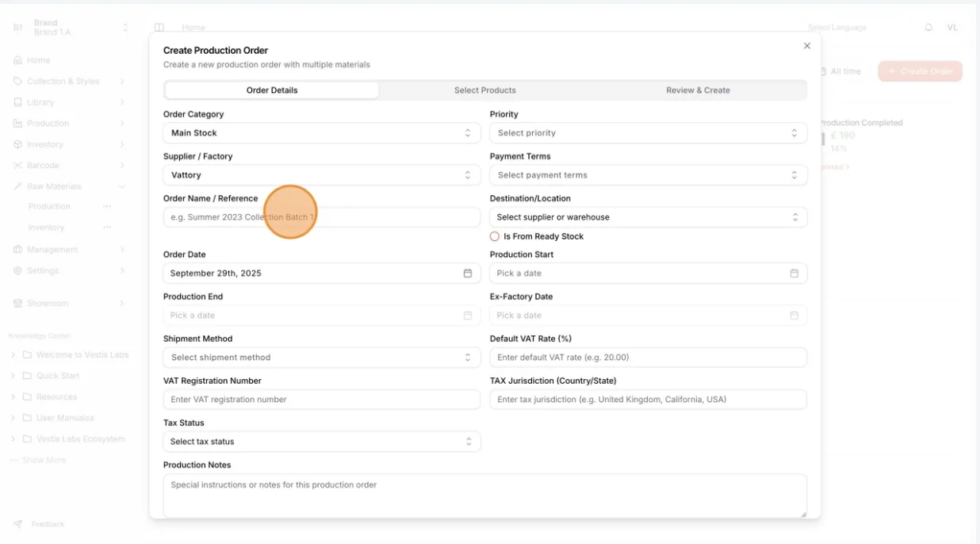Click the Order Date value September 29th, 2025

(x=216, y=274)
